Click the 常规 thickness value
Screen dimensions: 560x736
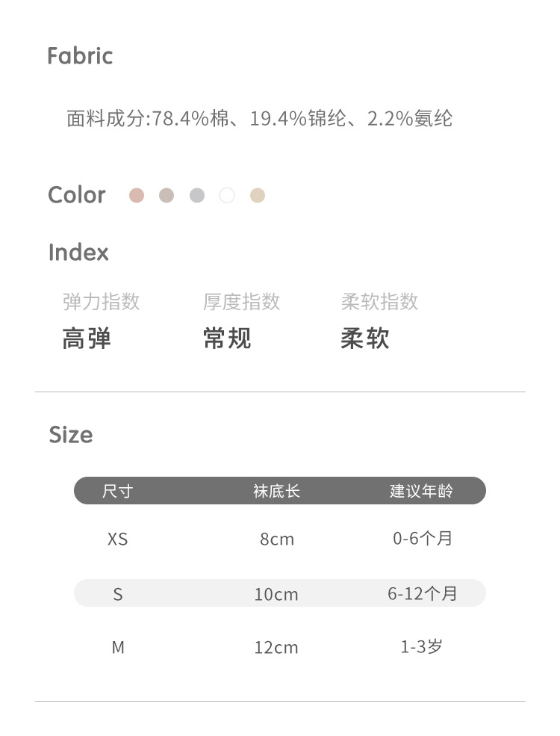(x=227, y=339)
